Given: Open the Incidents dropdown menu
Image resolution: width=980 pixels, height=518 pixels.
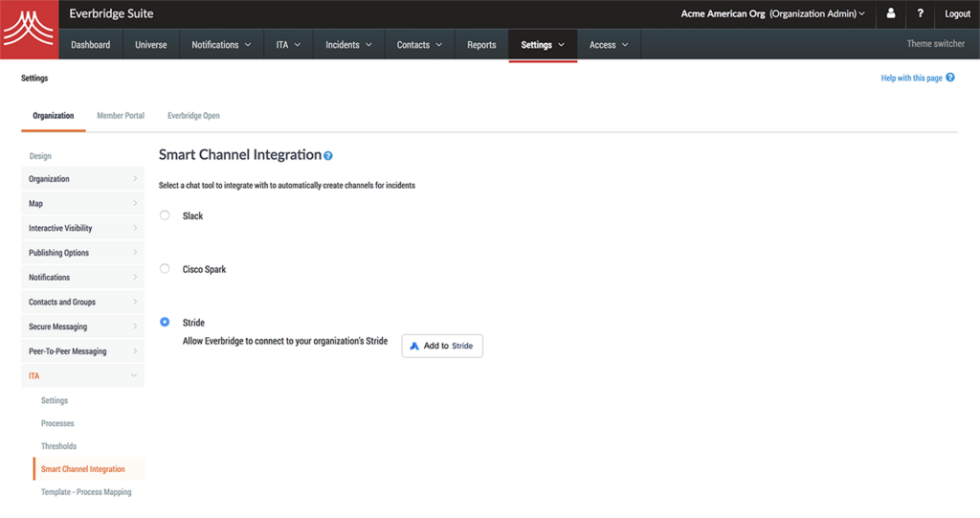Looking at the screenshot, I should point(348,44).
